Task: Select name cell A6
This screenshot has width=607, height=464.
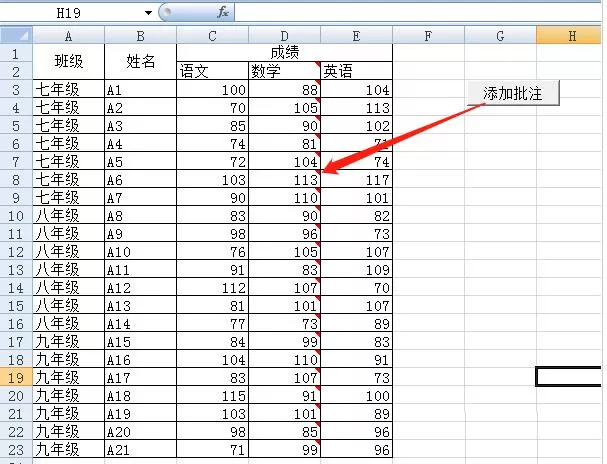Action: (141, 179)
